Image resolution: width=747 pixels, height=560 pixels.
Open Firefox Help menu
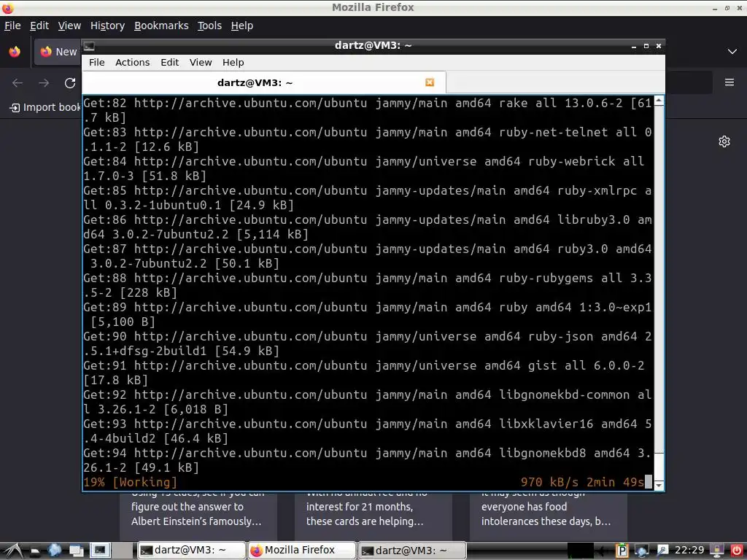pos(242,26)
